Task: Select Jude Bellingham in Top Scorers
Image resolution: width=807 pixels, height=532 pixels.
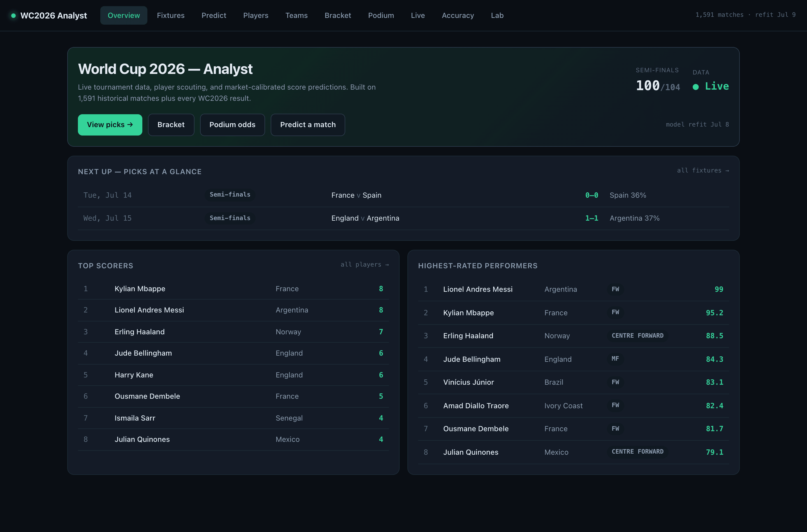Action: click(x=233, y=353)
